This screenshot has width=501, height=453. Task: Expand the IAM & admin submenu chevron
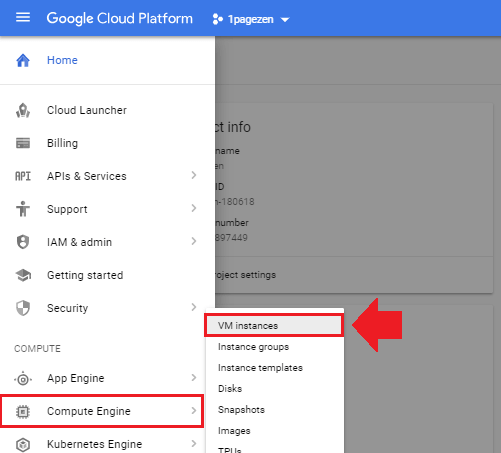click(194, 241)
